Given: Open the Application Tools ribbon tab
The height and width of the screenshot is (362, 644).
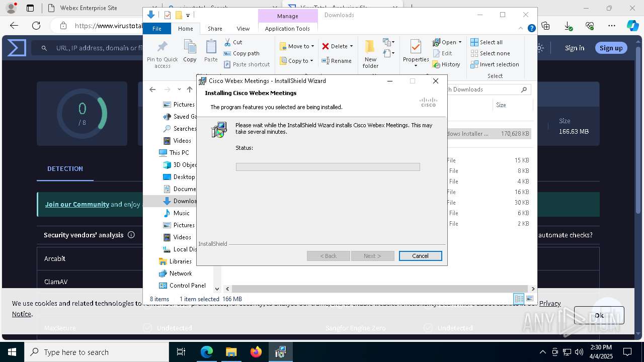Looking at the screenshot, I should click(287, 29).
